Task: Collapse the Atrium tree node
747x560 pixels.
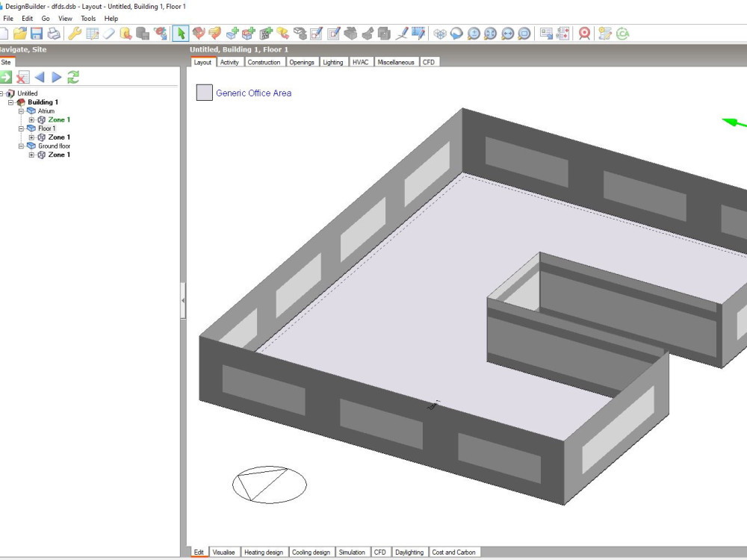Action: click(x=21, y=111)
